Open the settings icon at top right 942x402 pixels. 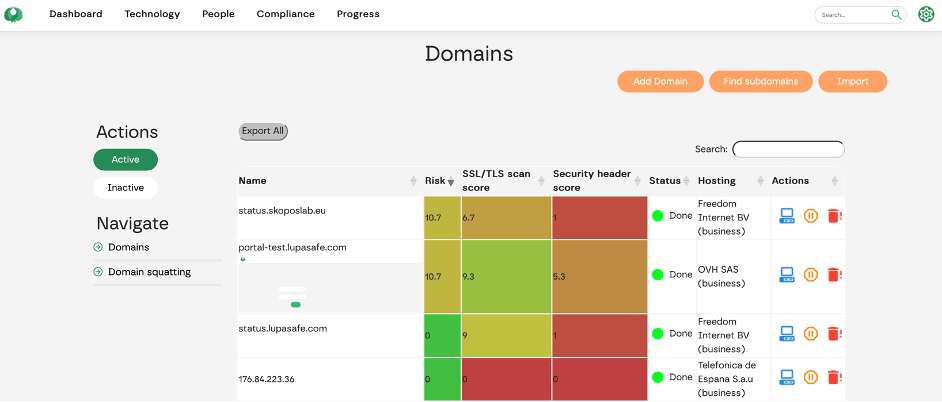[926, 14]
